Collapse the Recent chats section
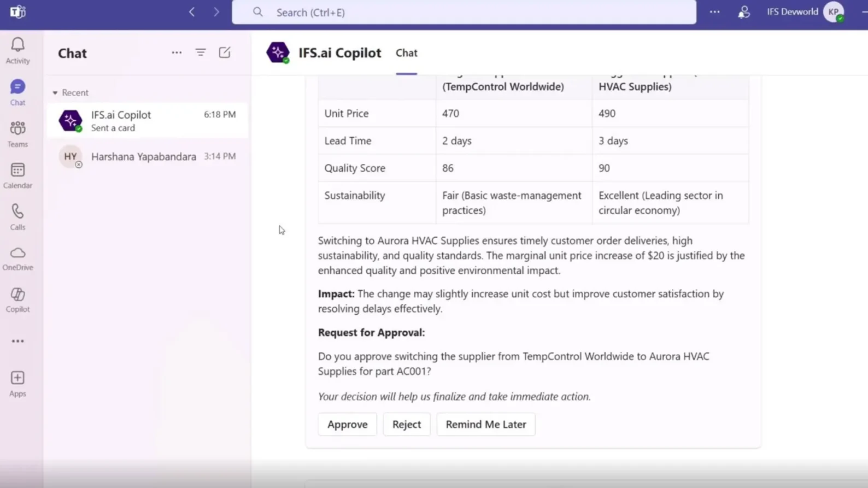This screenshot has height=488, width=868. pyautogui.click(x=55, y=93)
